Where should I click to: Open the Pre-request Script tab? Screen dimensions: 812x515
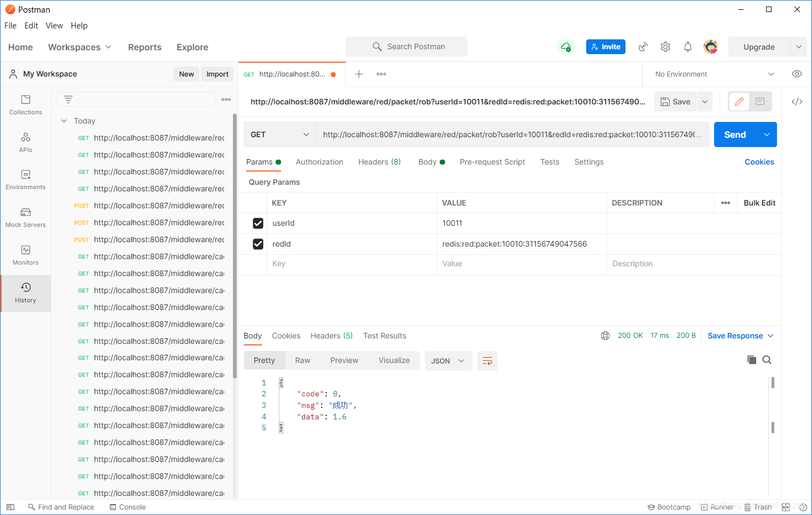pyautogui.click(x=492, y=162)
